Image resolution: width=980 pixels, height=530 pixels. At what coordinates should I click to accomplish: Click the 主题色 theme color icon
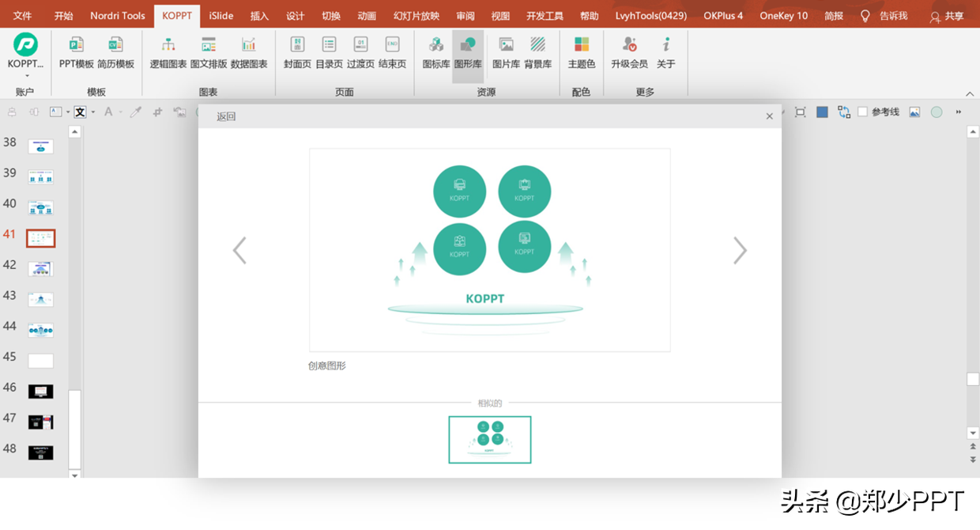point(581,54)
